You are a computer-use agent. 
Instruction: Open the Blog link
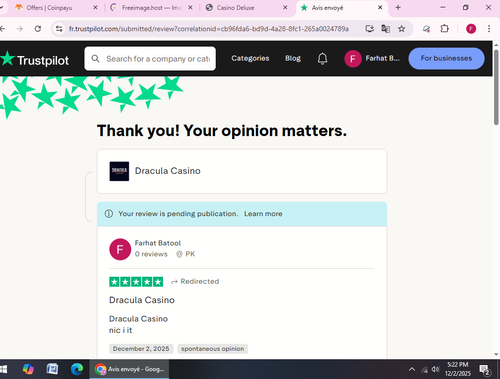pos(293,58)
